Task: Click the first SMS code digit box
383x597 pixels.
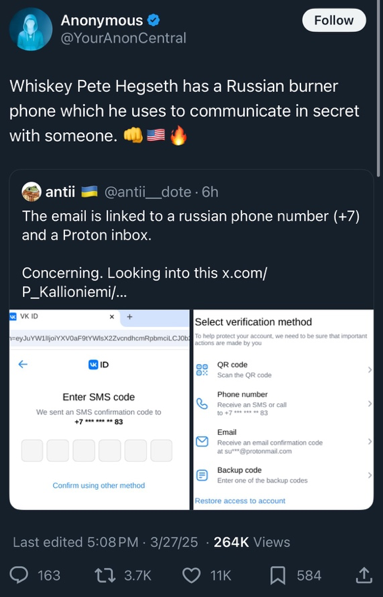Action: pos(32,450)
